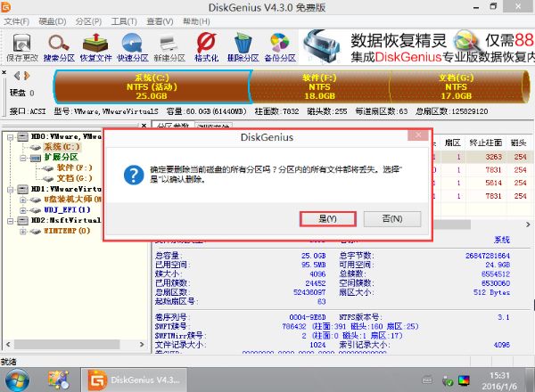Click the 3263 end cylinder cell
This screenshot has width=535, height=392.
(493, 157)
